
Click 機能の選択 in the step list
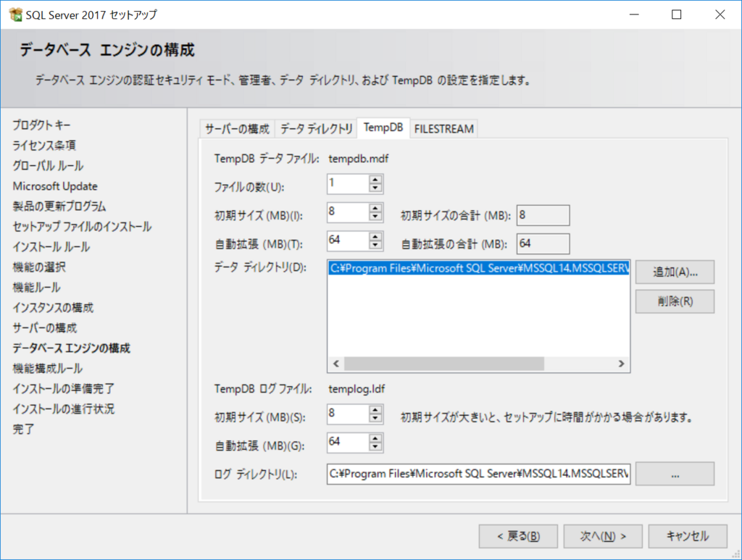tap(39, 267)
